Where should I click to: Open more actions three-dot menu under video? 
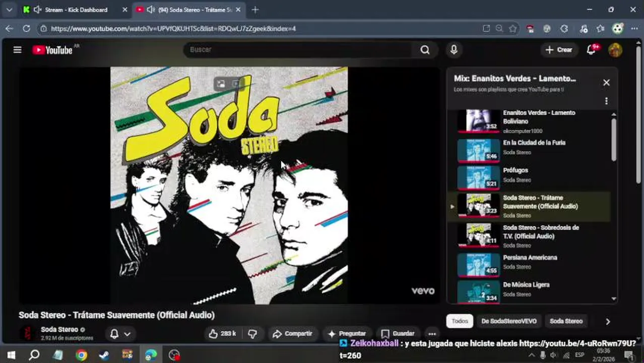click(x=432, y=333)
